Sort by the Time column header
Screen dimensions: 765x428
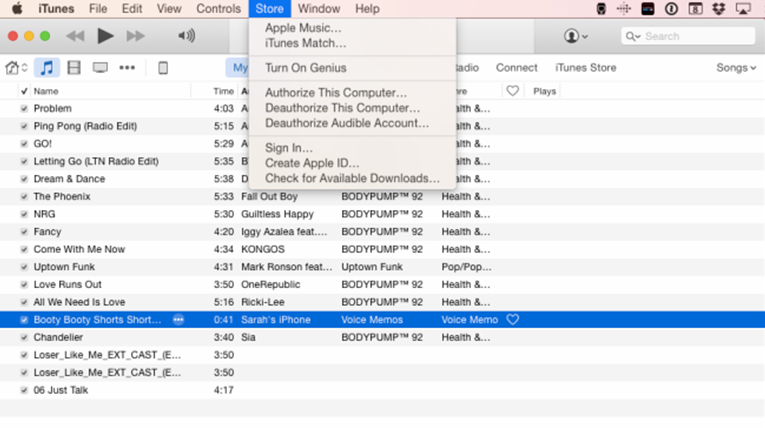(223, 91)
